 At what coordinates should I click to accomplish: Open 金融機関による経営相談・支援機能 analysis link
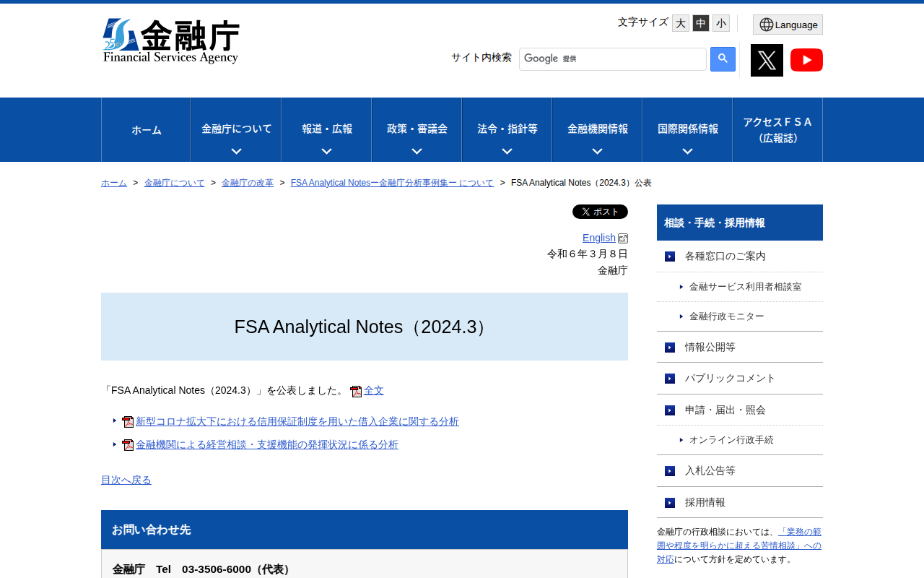[267, 445]
